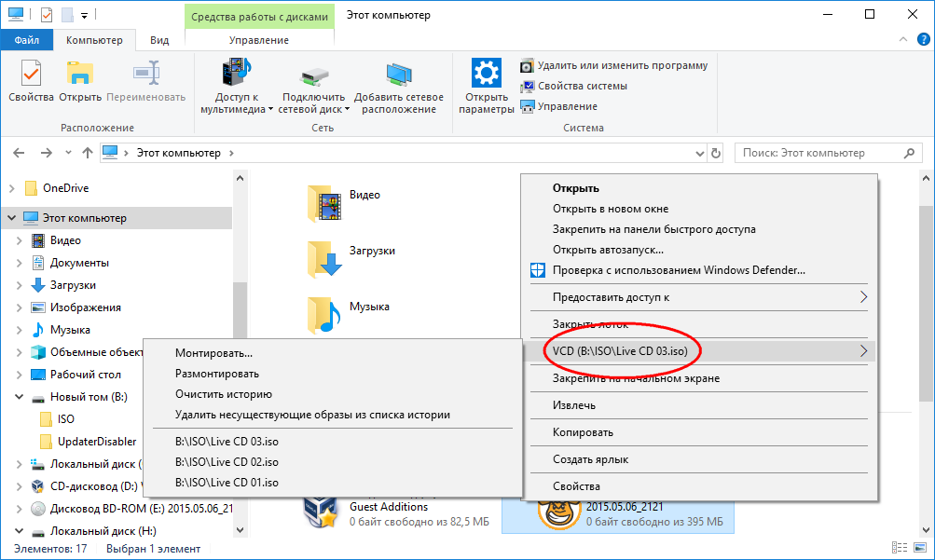Click the quick access toolbar dropdown arrow
Image resolution: width=935 pixels, height=560 pixels.
click(x=84, y=15)
